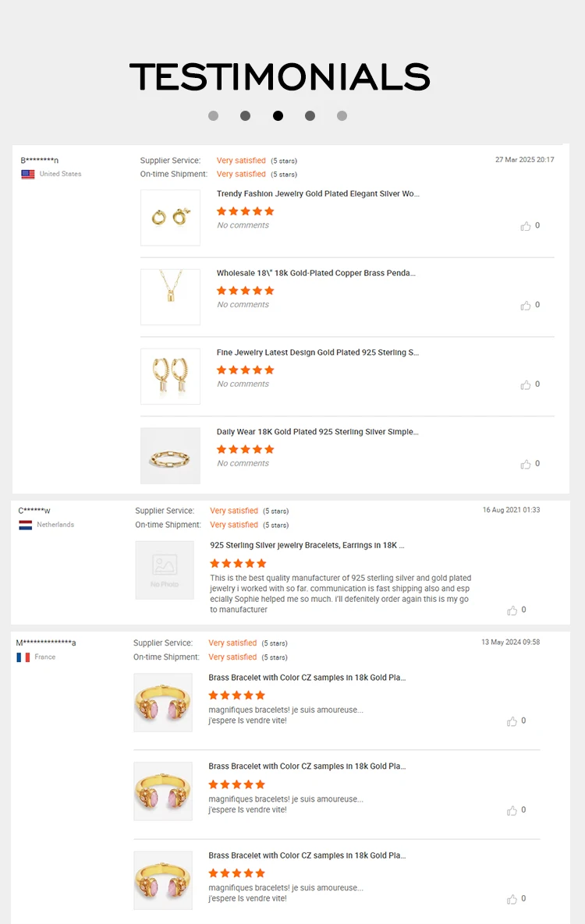Click the five-star rating on the Netherlands review
This screenshot has width=585, height=924.
(236, 561)
